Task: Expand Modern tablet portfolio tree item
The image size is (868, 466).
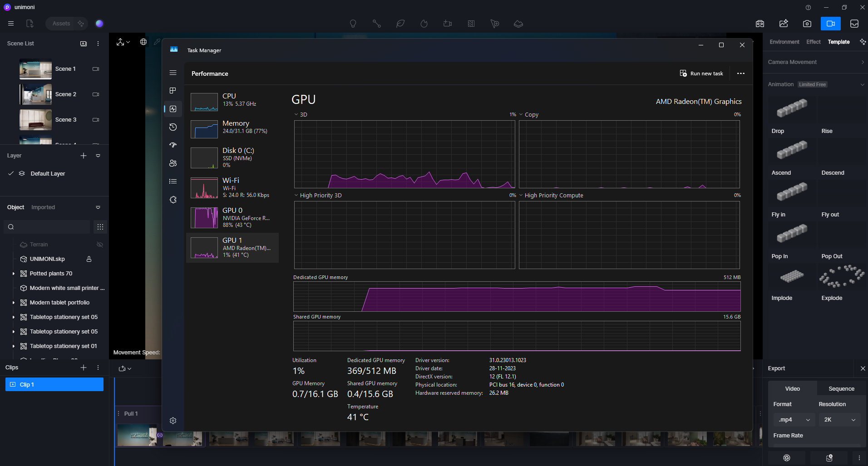Action: (14, 303)
